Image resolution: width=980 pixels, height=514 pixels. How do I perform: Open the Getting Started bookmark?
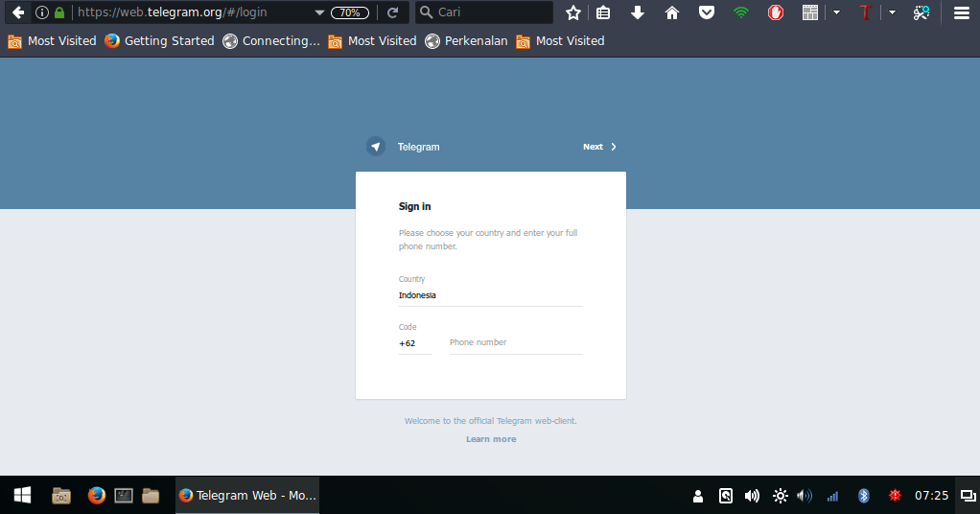tap(159, 41)
